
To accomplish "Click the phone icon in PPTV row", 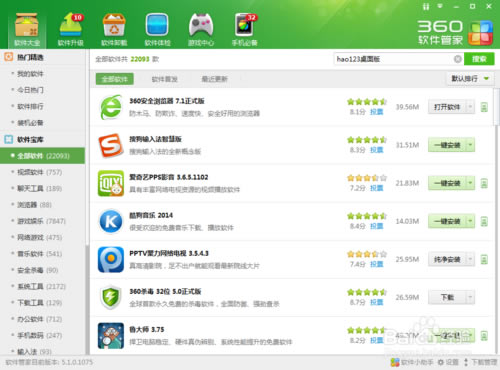I will coord(484,259).
